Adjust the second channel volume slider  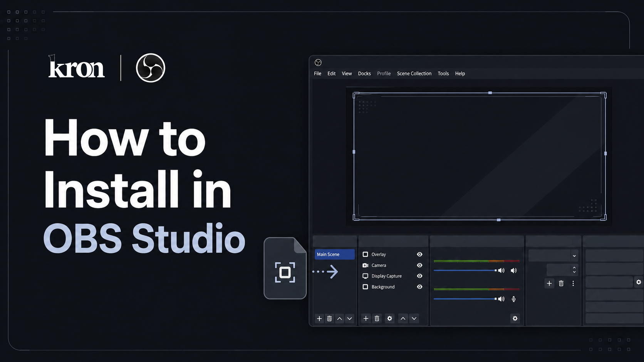[465, 299]
